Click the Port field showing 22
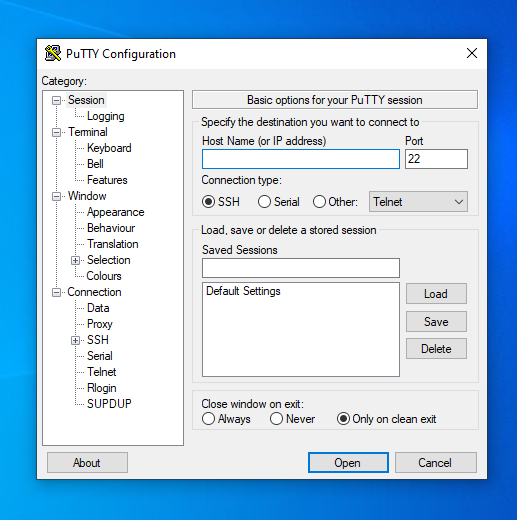This screenshot has height=520, width=517. (436, 159)
